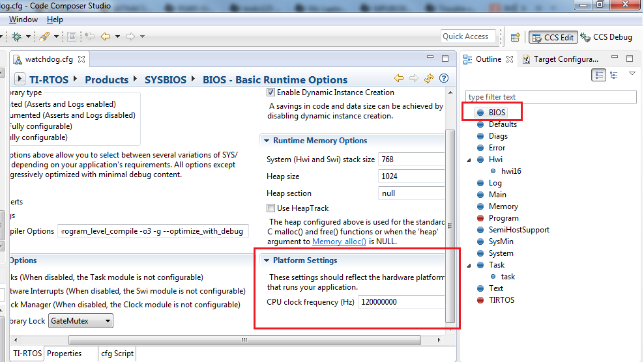Click the Outline type filter text field
The image size is (644, 362).
(x=551, y=97)
